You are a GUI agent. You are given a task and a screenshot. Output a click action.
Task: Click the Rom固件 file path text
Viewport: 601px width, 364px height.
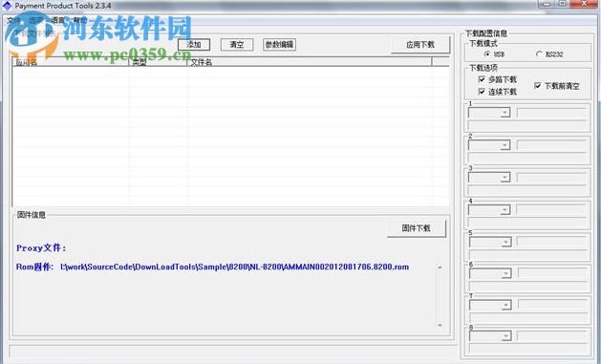(235, 267)
